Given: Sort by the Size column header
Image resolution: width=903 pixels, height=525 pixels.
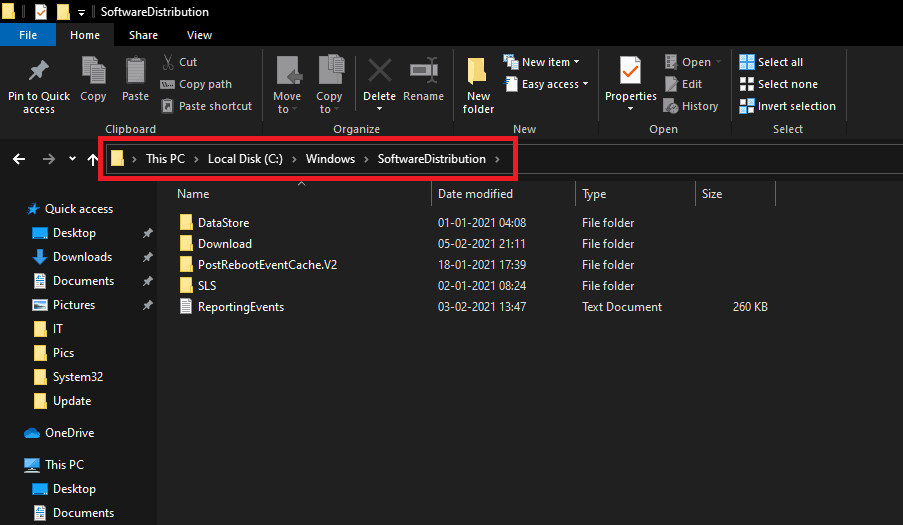Looking at the screenshot, I should pos(712,194).
